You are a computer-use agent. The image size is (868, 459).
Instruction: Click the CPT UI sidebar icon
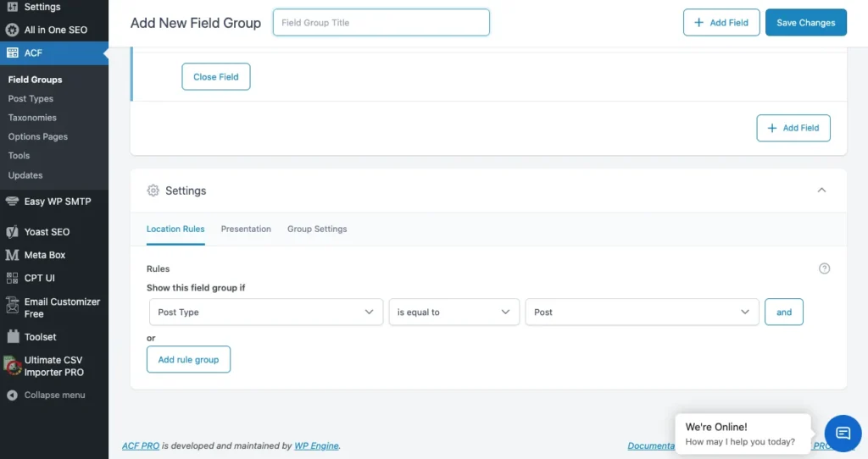[x=12, y=278]
